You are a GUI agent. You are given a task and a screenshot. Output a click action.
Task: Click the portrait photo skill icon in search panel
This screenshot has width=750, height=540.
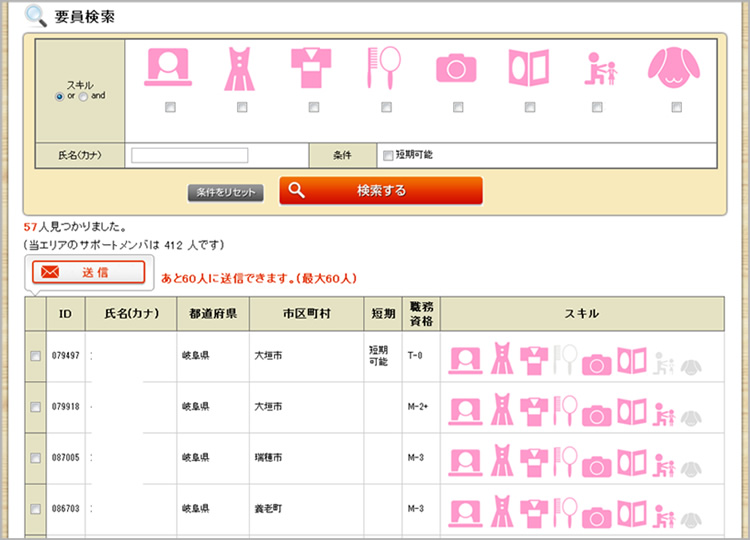point(168,67)
